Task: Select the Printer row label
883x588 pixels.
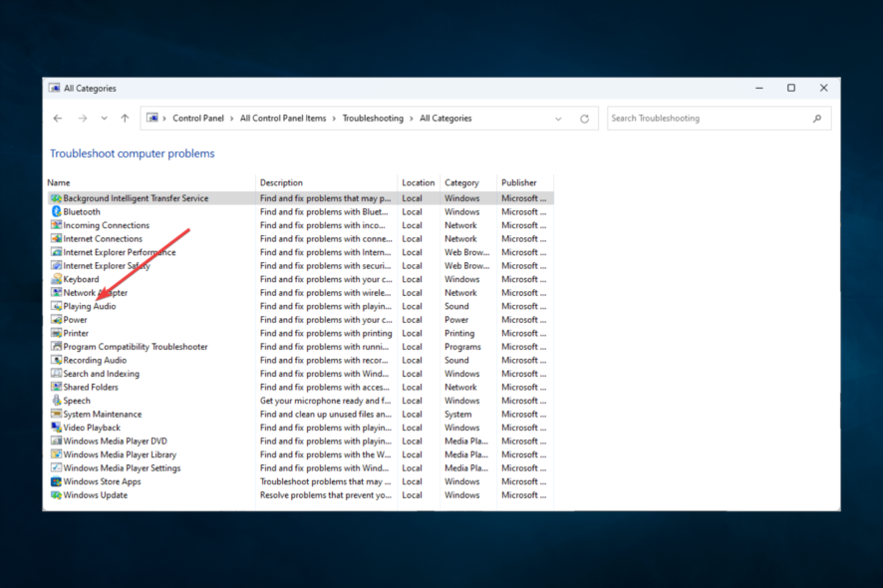Action: (76, 334)
